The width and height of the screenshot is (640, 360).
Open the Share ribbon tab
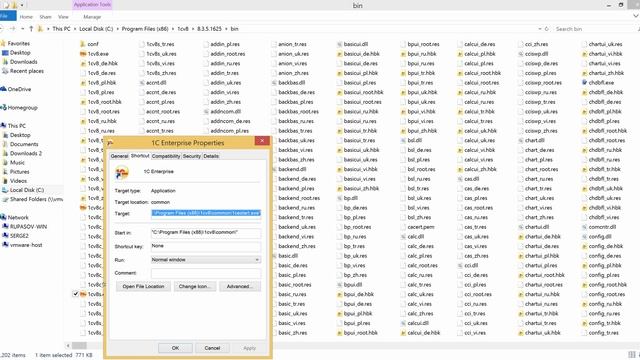(x=45, y=17)
